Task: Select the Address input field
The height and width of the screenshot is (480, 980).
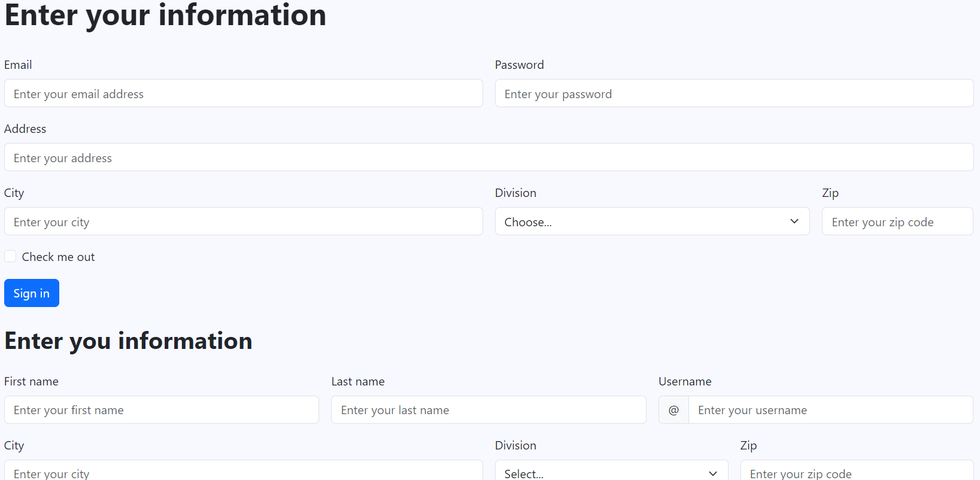Action: coord(489,157)
